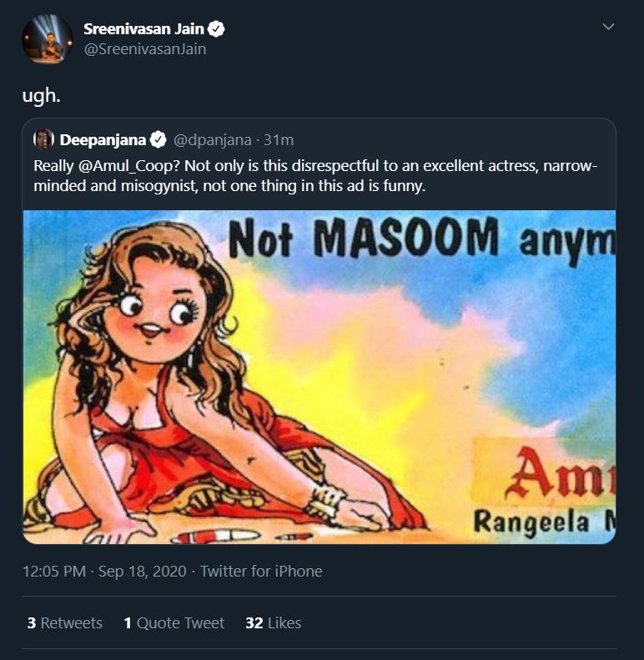Open the @SreenivasanJain handle
The height and width of the screenshot is (660, 644).
pos(145,49)
